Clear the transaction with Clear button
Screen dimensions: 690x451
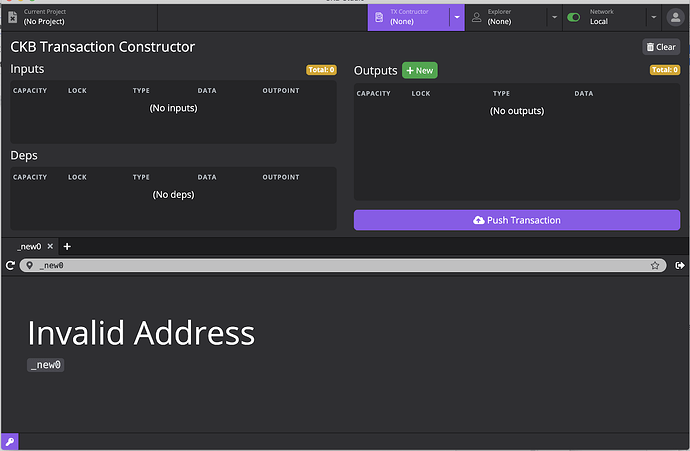click(x=661, y=47)
